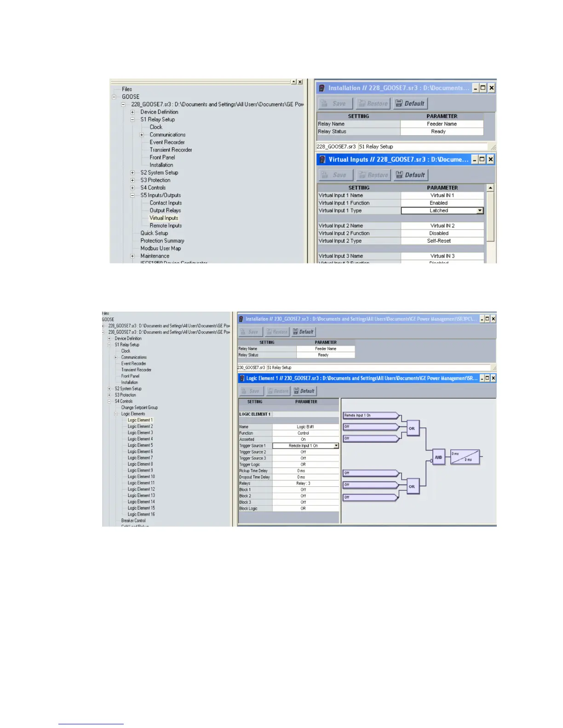Click the Pickup Time Delay 0 ms cell
563x728 pixels.
pyautogui.click(x=305, y=471)
